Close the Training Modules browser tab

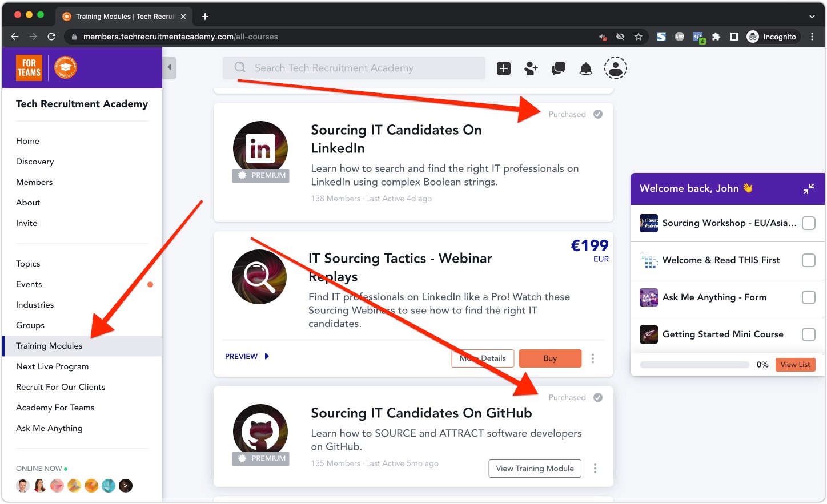[183, 17]
